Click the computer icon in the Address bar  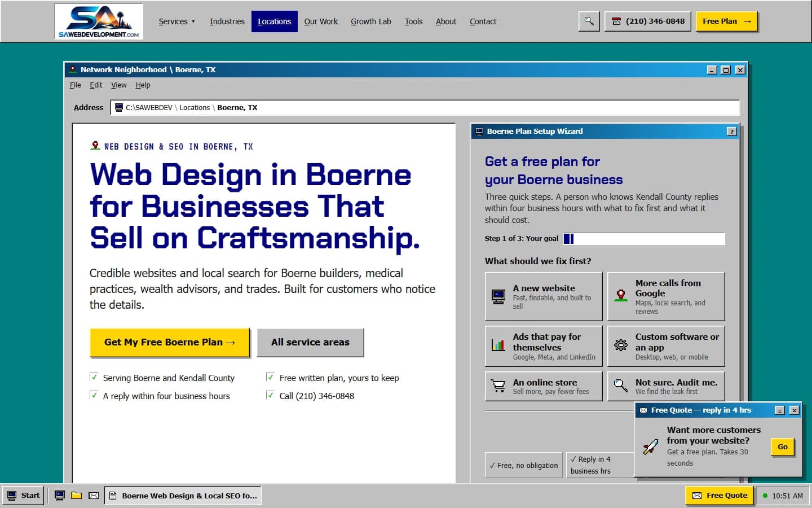(118, 107)
